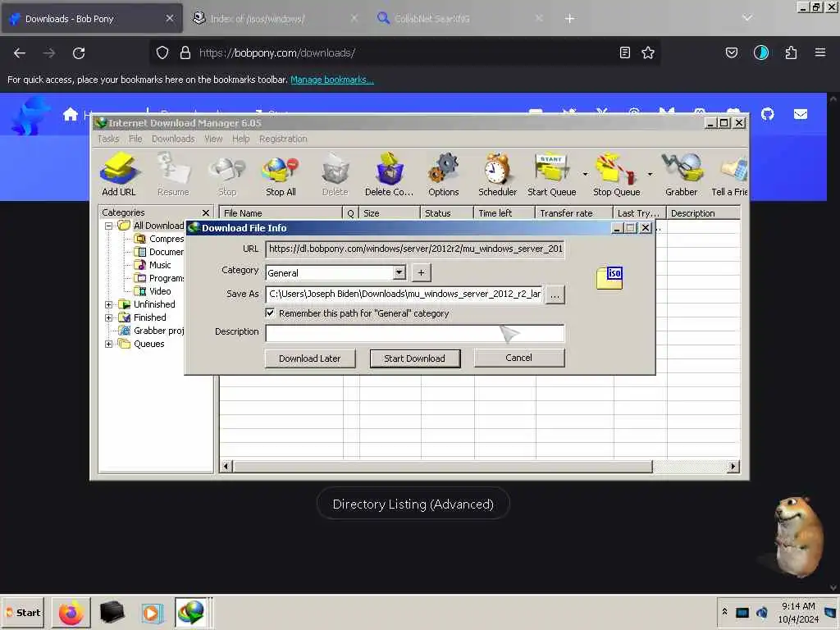
Task: Close the Categories panel
Action: point(206,212)
